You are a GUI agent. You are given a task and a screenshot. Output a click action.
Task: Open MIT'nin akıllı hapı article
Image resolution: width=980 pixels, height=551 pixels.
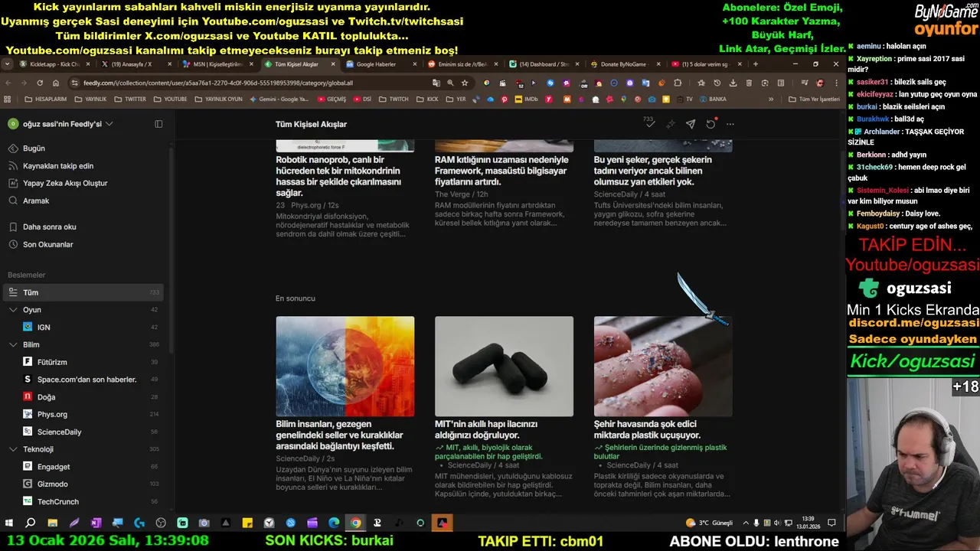[487, 429]
